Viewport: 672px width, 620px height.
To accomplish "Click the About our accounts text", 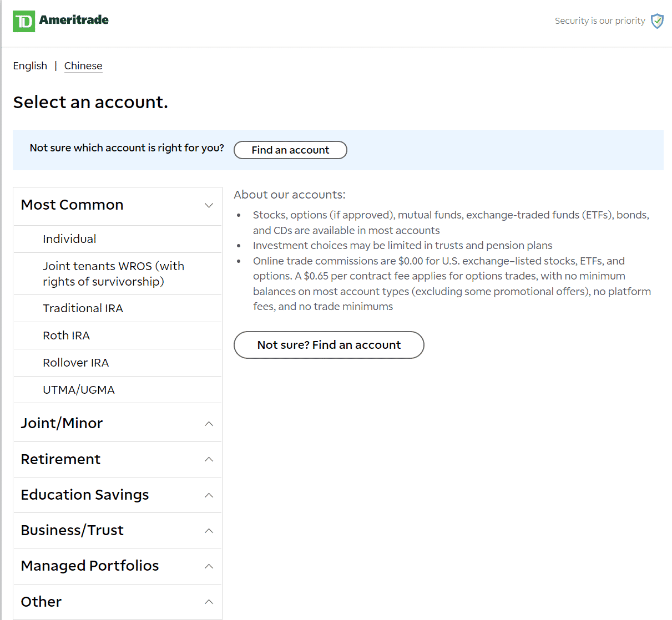I will pos(290,195).
